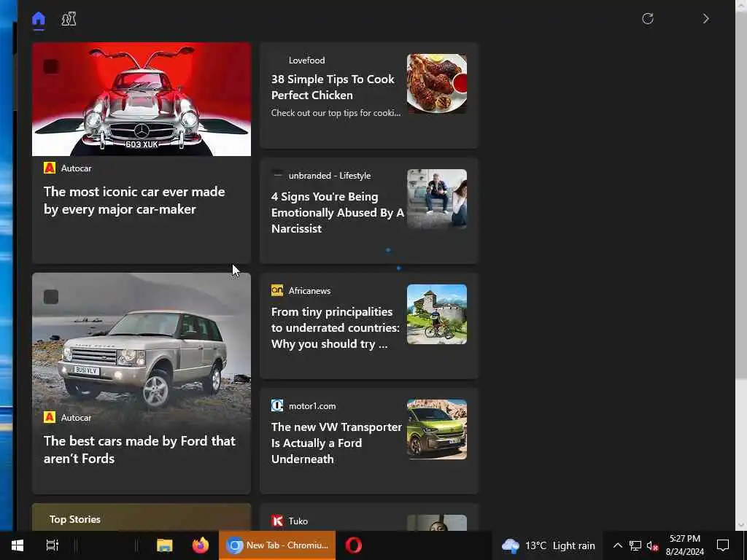Open the Windows Start menu

[x=18, y=545]
